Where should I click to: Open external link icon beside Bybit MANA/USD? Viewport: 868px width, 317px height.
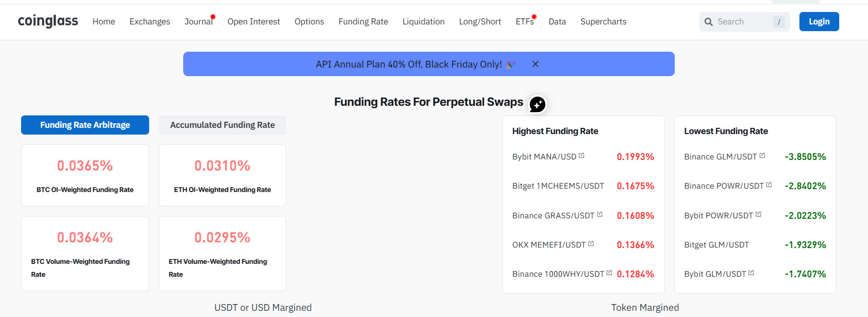pos(581,156)
